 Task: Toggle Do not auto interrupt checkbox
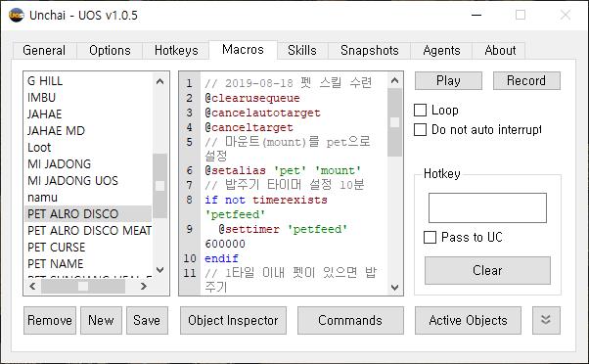420,129
